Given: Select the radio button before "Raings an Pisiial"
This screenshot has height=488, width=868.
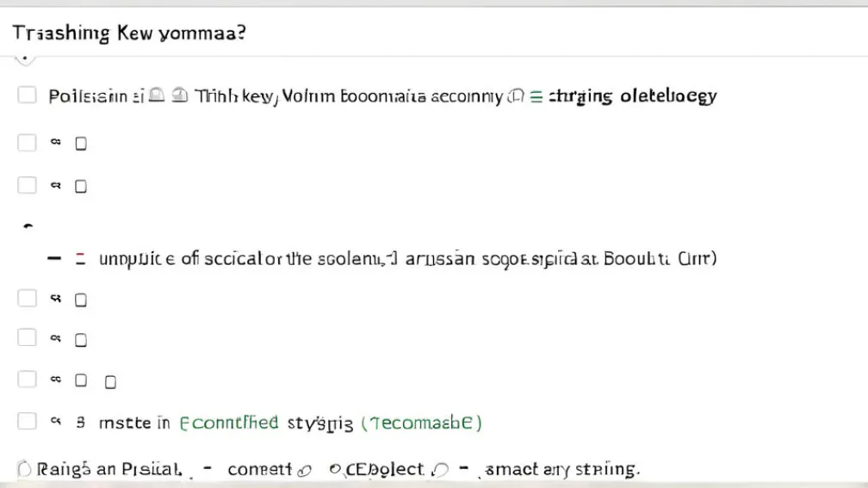Looking at the screenshot, I should [23, 469].
